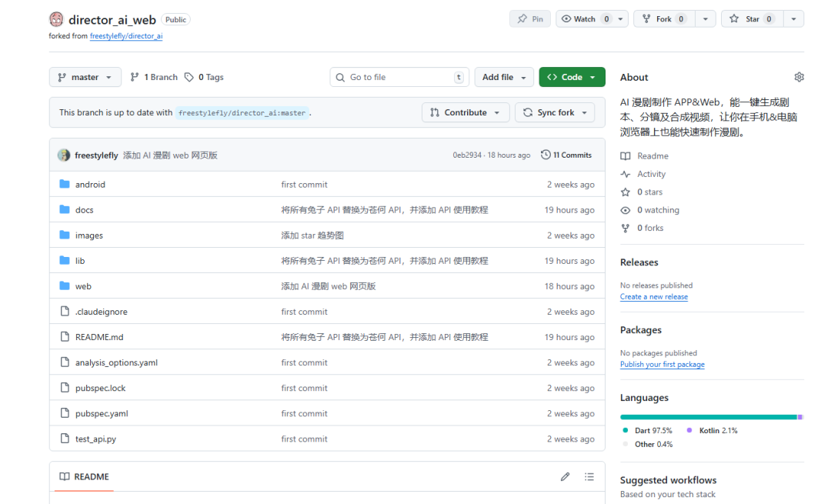The width and height of the screenshot is (831, 504).
Task: Click the Kotlin segment of the languages bar
Action: pos(799,417)
